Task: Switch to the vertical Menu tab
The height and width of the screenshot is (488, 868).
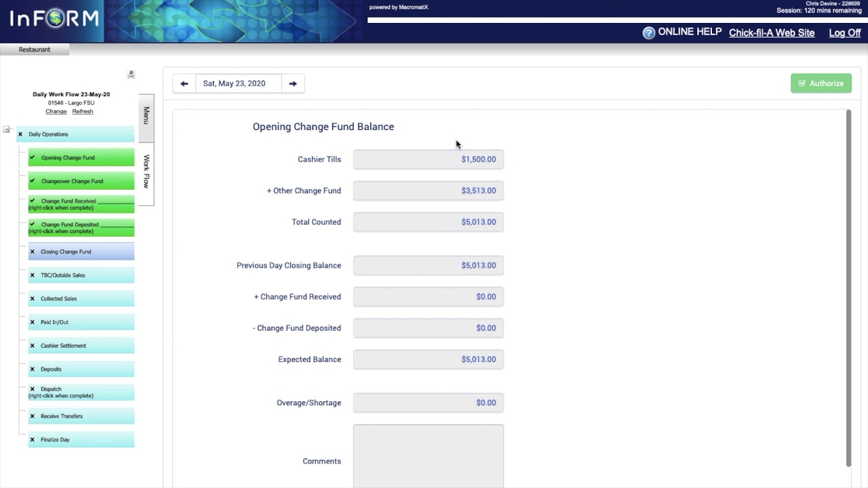Action: click(146, 117)
